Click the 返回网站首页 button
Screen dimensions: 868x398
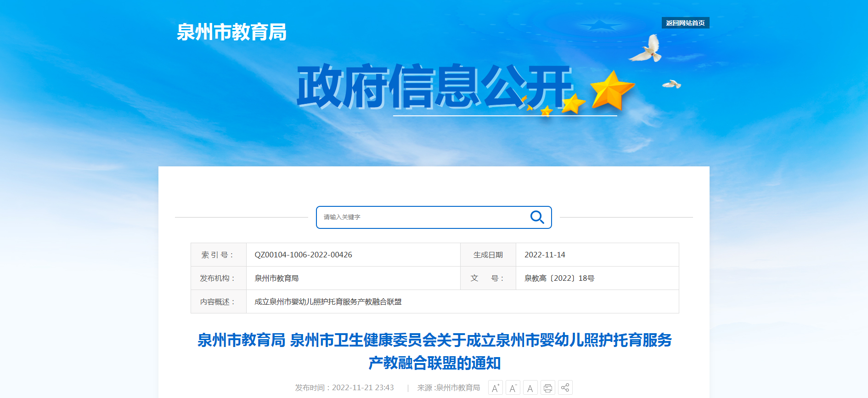click(x=685, y=23)
